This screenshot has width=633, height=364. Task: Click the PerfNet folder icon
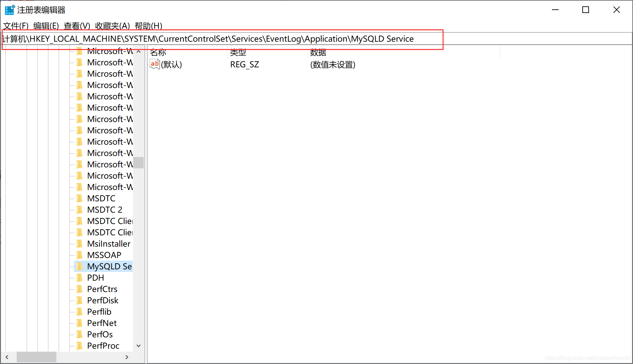click(79, 323)
